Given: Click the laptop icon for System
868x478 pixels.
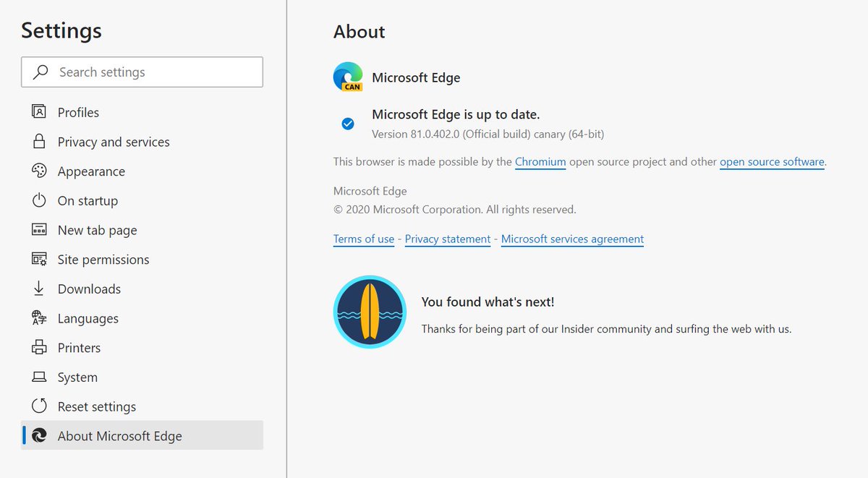Looking at the screenshot, I should point(39,377).
